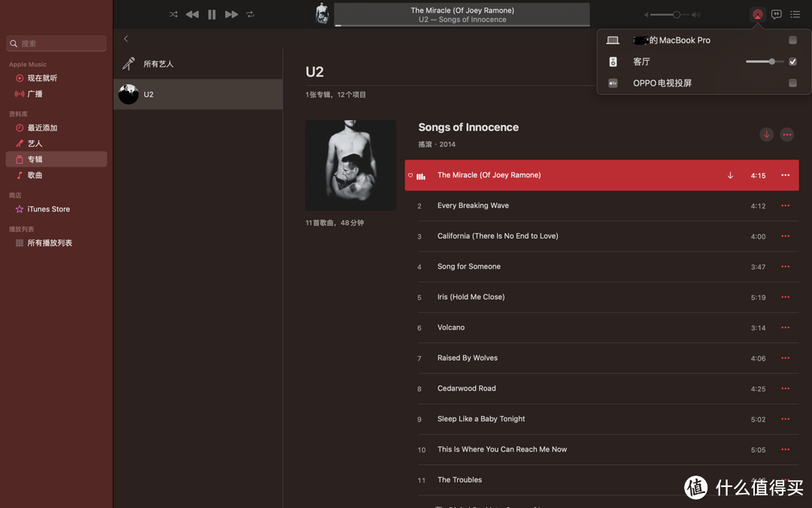
Task: Toggle shuffle playback
Action: [x=173, y=14]
